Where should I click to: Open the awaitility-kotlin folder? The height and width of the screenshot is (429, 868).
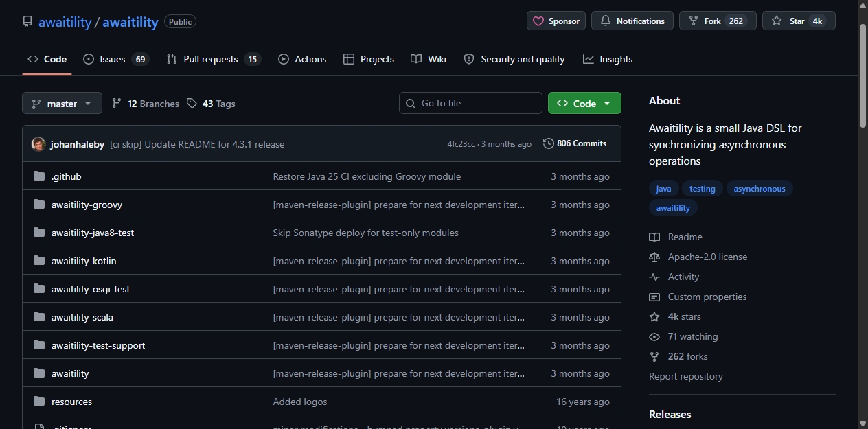tap(84, 261)
